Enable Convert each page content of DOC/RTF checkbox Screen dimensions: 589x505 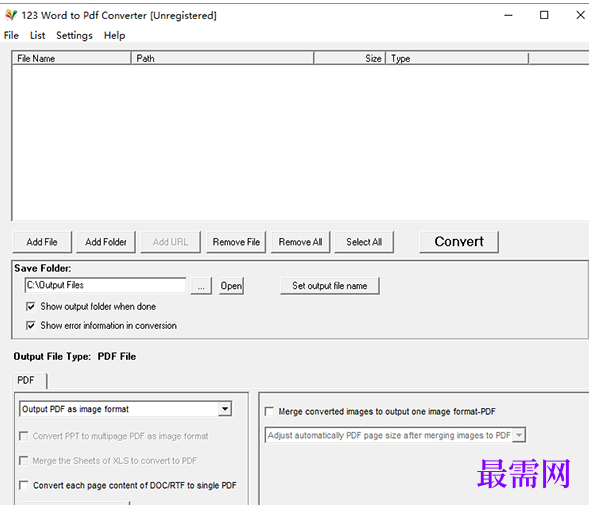coord(24,485)
